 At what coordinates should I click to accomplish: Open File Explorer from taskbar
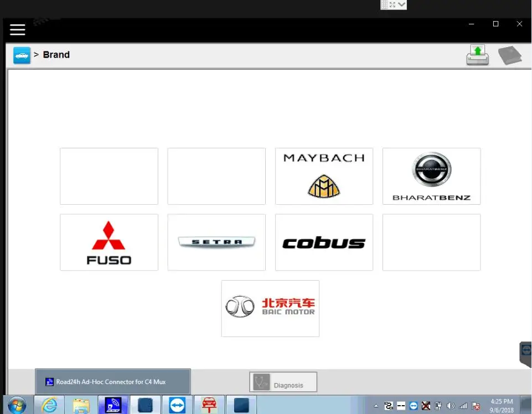click(x=81, y=405)
